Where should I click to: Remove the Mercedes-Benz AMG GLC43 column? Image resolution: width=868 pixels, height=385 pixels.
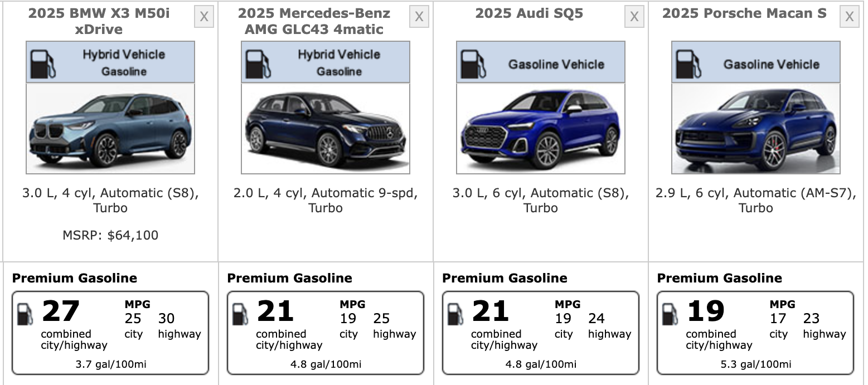pos(419,17)
